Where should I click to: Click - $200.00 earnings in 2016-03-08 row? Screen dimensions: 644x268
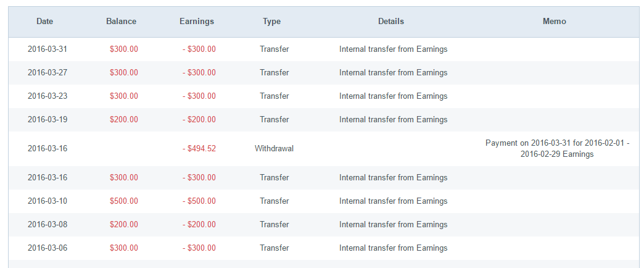pyautogui.click(x=199, y=224)
